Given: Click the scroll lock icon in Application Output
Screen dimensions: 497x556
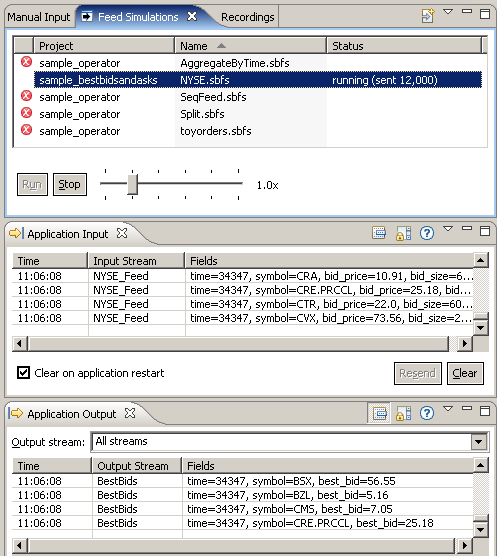Looking at the screenshot, I should pyautogui.click(x=403, y=413).
